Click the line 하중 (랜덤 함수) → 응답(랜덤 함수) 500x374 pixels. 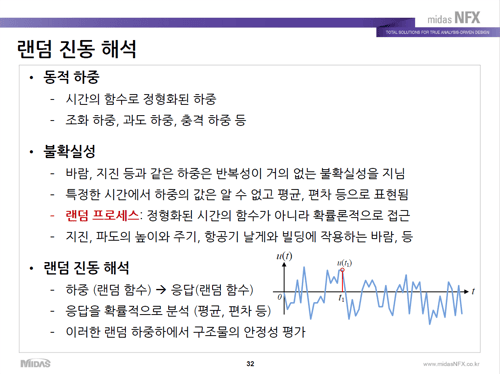(x=159, y=290)
